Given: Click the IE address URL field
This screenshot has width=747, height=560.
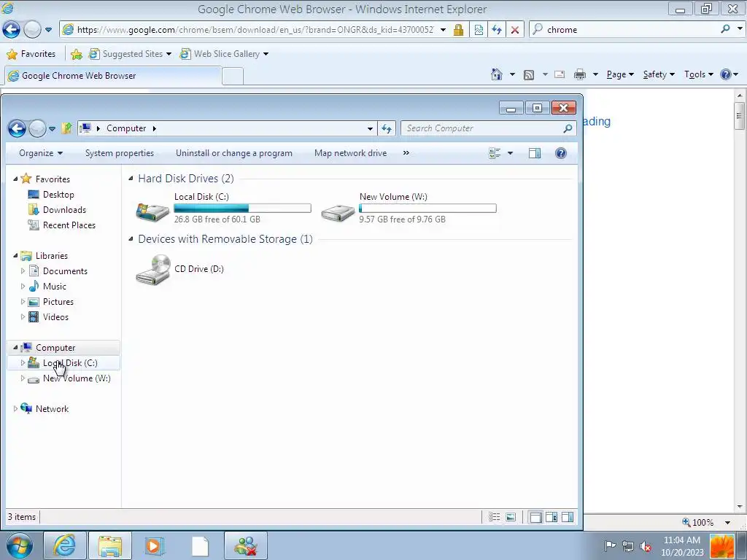Looking at the screenshot, I should point(255,29).
